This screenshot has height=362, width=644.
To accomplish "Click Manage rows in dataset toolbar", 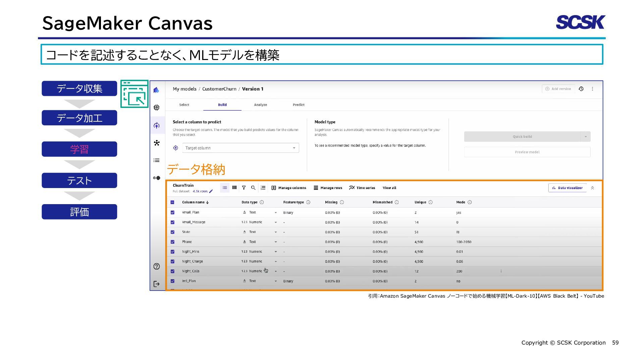I will coord(328,188).
